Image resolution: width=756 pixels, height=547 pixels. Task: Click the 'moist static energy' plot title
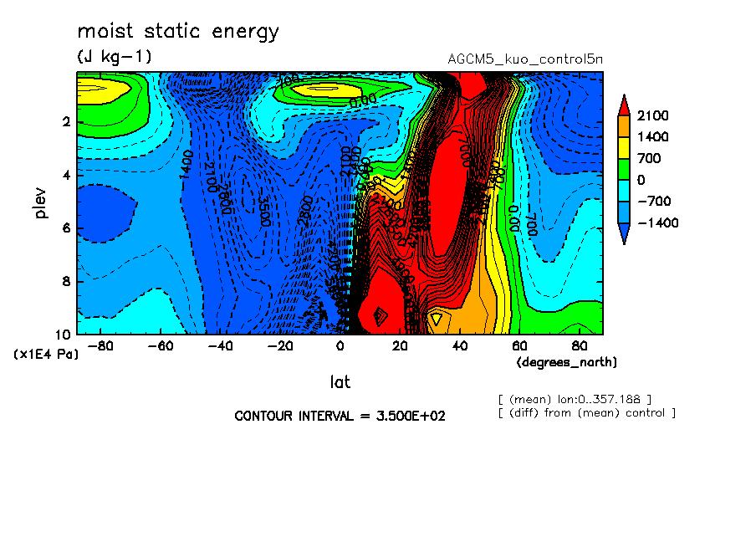(178, 32)
